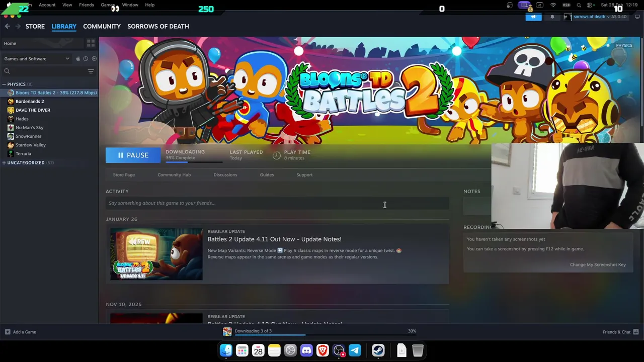Open the Friends menu
This screenshot has width=644, height=362.
tap(87, 5)
